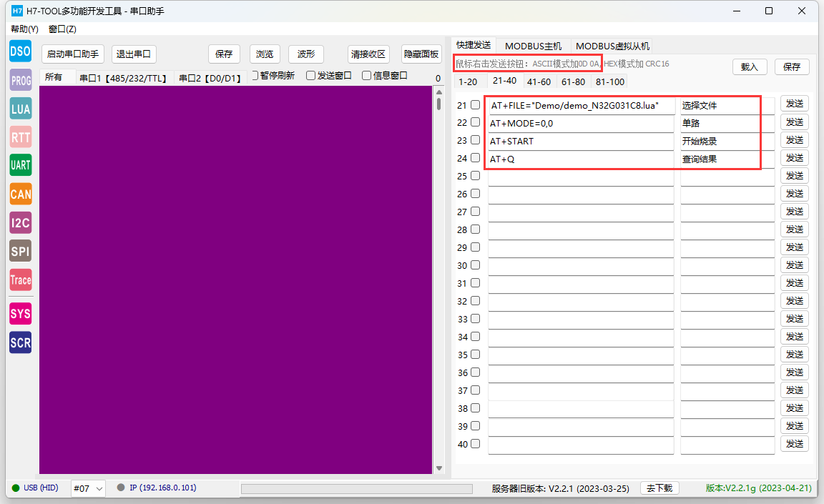Click version text 版本:V2.2.1g (2023-04-21)
824x504 pixels.
(x=759, y=488)
